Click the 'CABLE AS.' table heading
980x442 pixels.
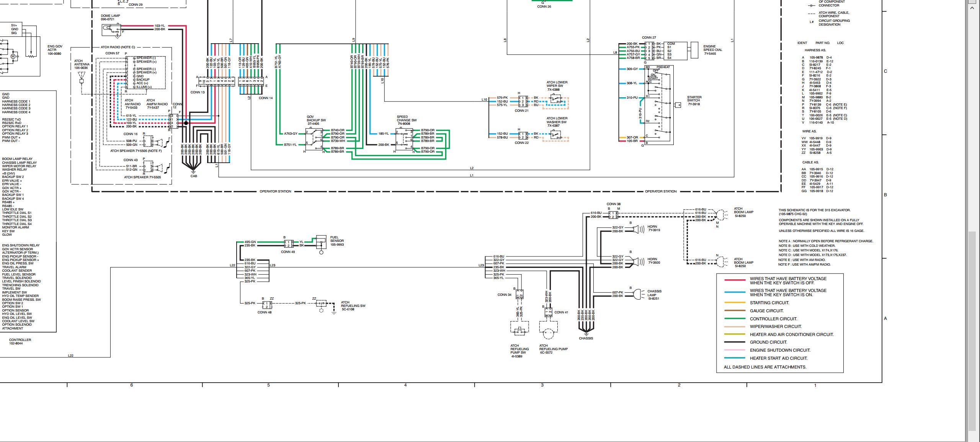[x=810, y=162]
